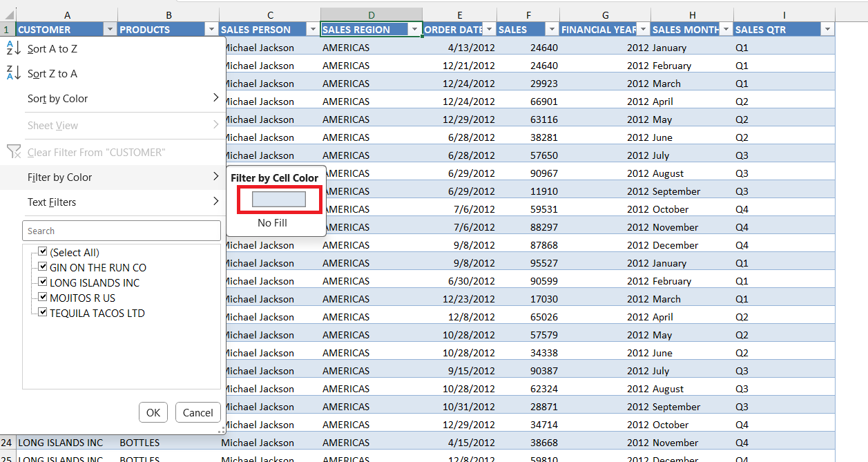Click the Cancel button

pos(198,413)
